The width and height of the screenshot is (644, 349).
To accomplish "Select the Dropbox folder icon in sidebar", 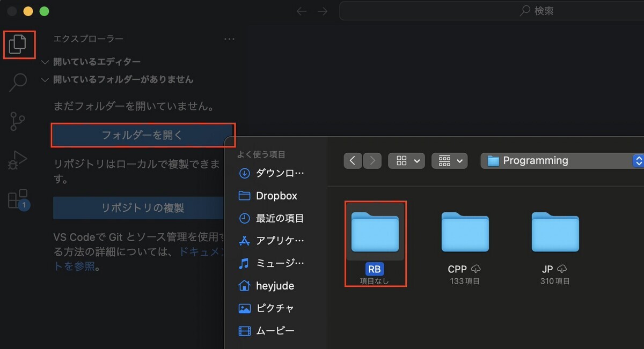I will (244, 196).
